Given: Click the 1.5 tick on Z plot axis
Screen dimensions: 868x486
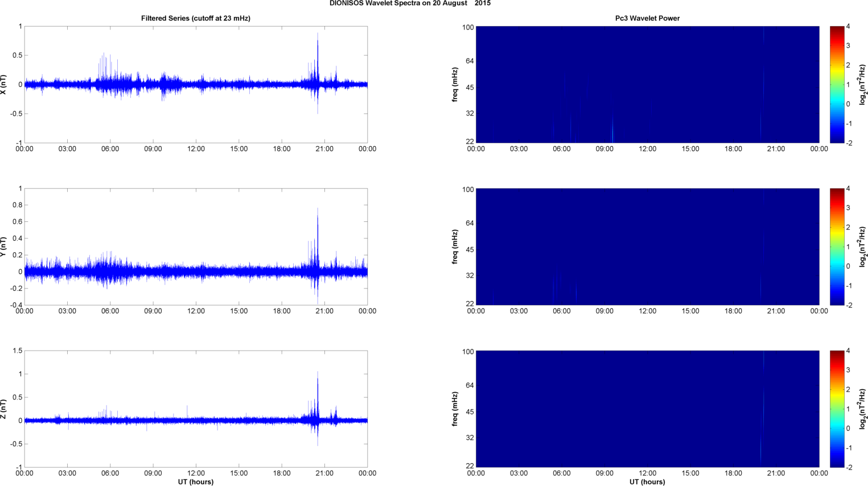Looking at the screenshot, I should [x=17, y=351].
